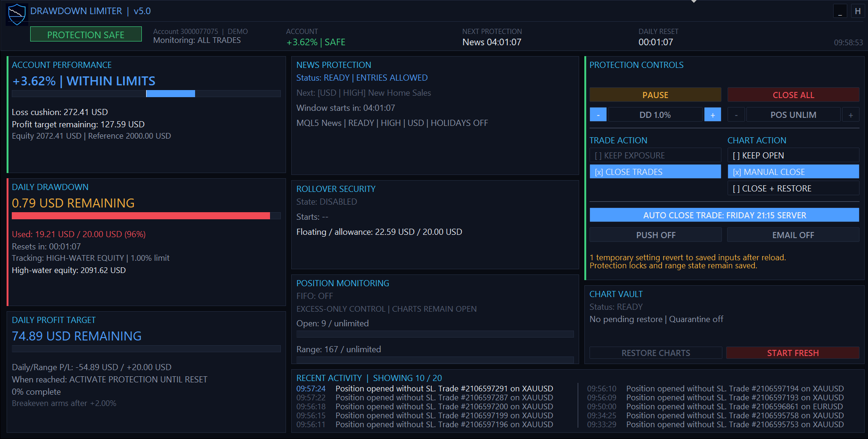
Task: Click the START FRESH button
Action: (x=793, y=353)
